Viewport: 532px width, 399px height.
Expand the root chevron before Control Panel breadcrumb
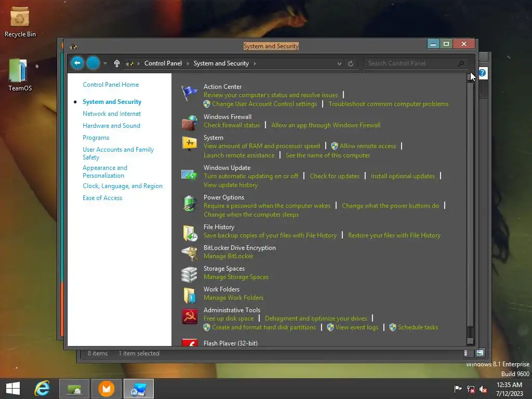[138, 63]
